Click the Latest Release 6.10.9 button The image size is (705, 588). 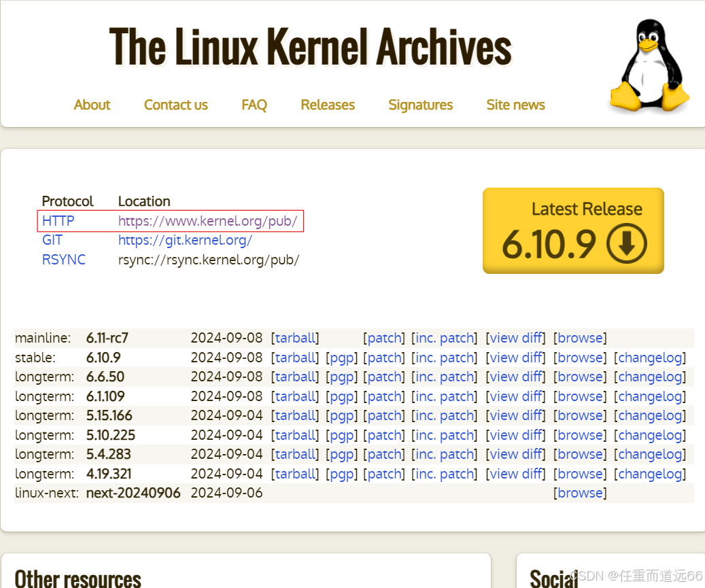(573, 230)
